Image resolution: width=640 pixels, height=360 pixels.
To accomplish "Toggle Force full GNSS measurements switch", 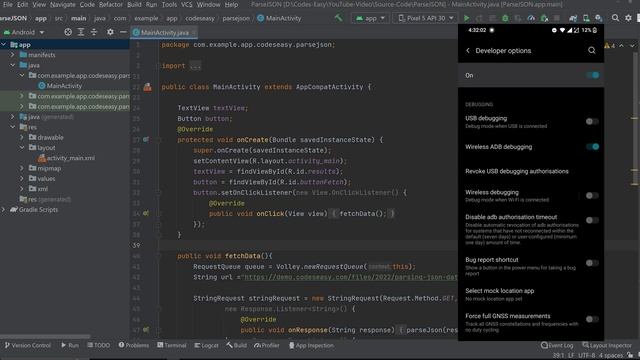I will coord(592,319).
